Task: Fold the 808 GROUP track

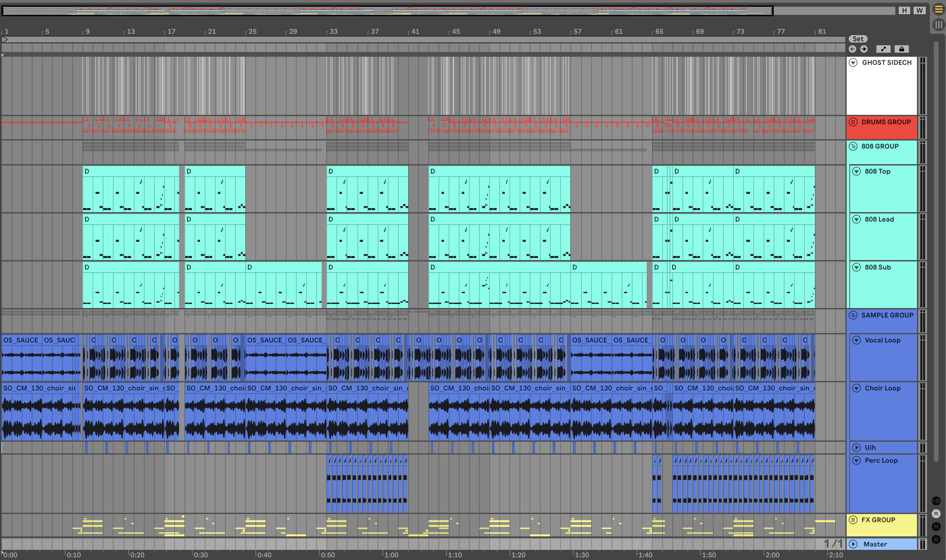Action: pyautogui.click(x=853, y=146)
